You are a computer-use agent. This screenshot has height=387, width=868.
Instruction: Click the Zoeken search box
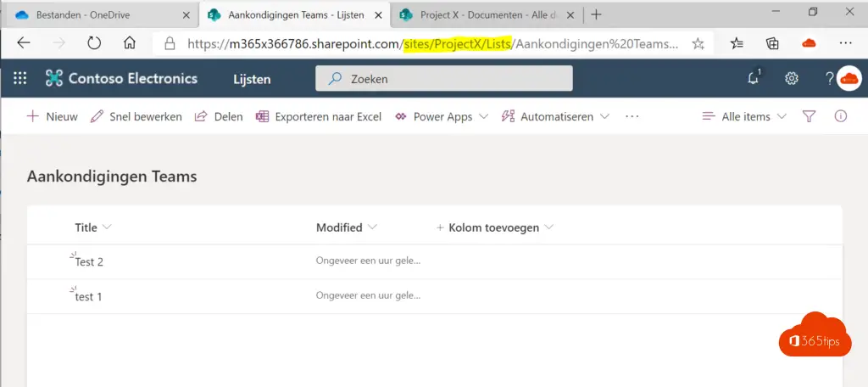click(x=444, y=79)
